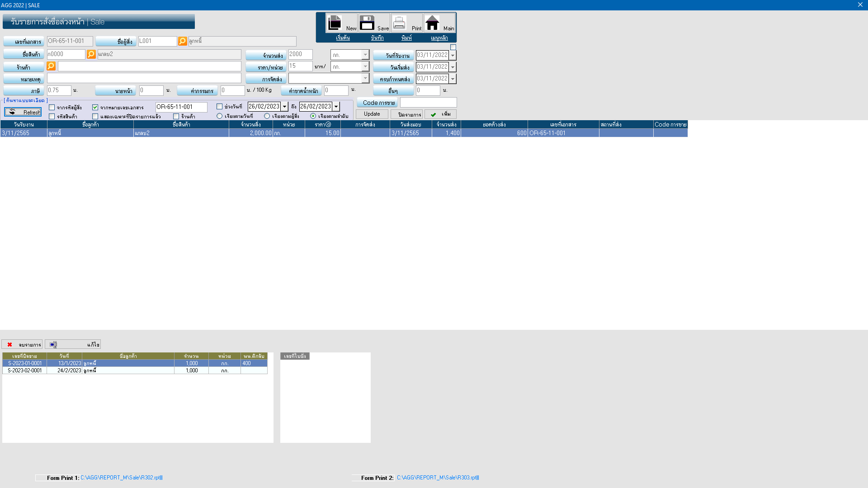Open the job received date picker

click(453, 55)
